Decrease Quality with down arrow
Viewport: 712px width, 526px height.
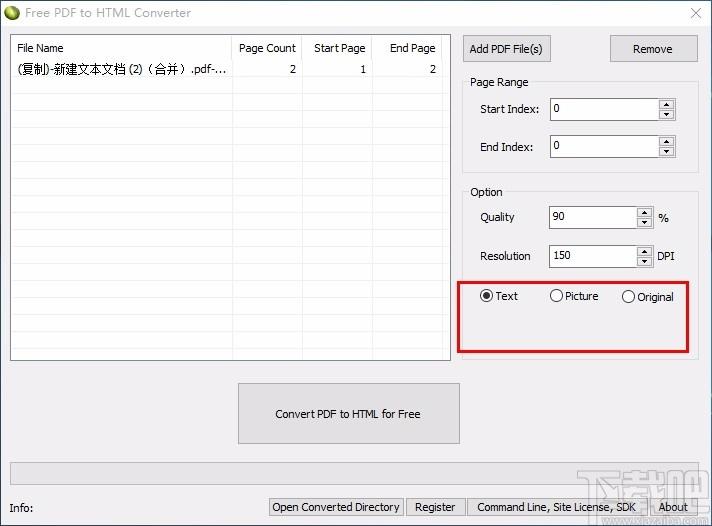(644, 223)
